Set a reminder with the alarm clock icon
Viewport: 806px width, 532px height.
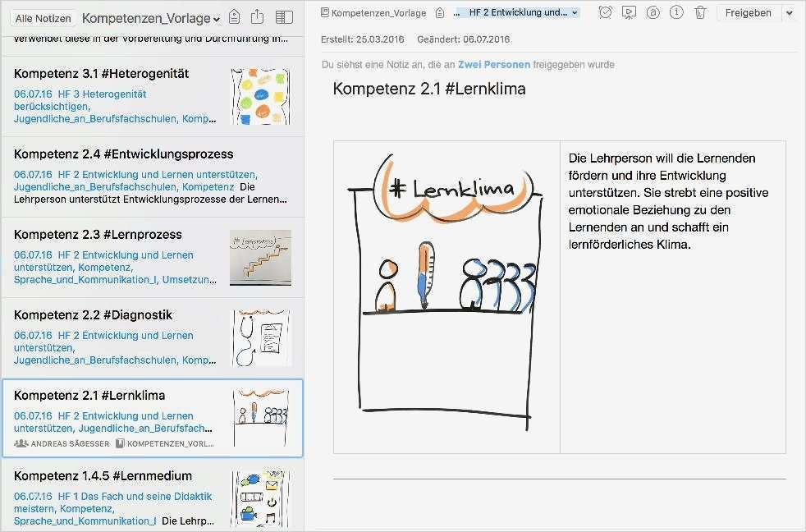point(605,12)
